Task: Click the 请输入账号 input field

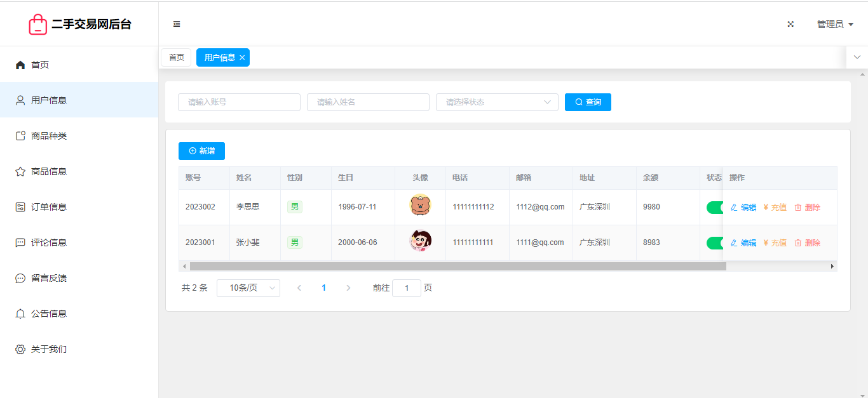Action: pos(239,102)
